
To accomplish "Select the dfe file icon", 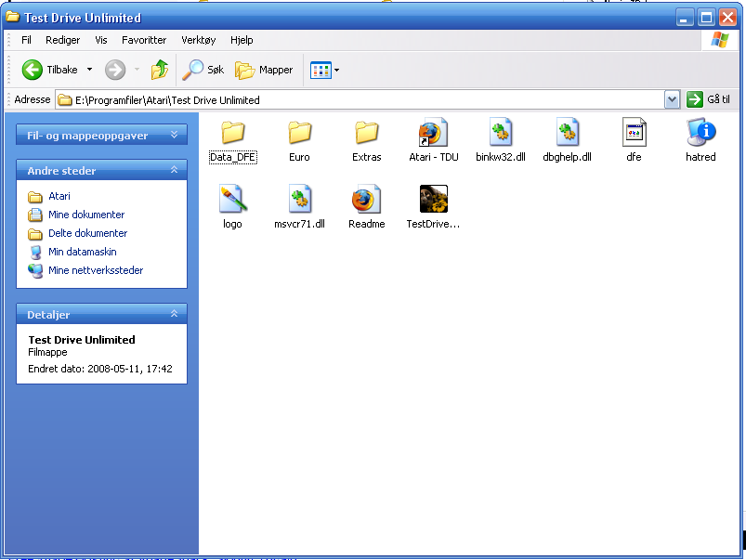I will (x=634, y=132).
